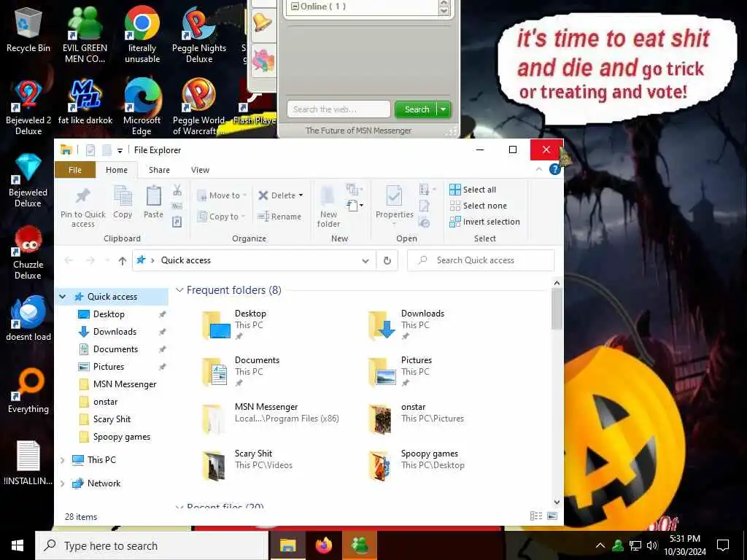Viewport: 747px width, 560px height.
Task: Open the notification center icon
Action: [723, 545]
